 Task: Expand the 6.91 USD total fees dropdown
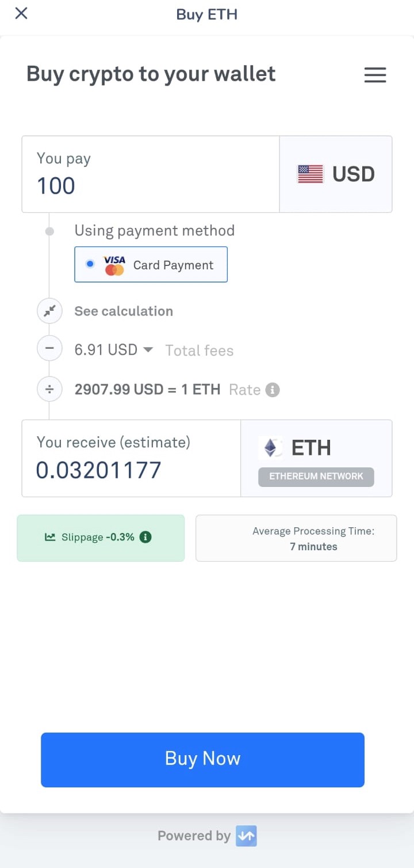[x=148, y=350]
